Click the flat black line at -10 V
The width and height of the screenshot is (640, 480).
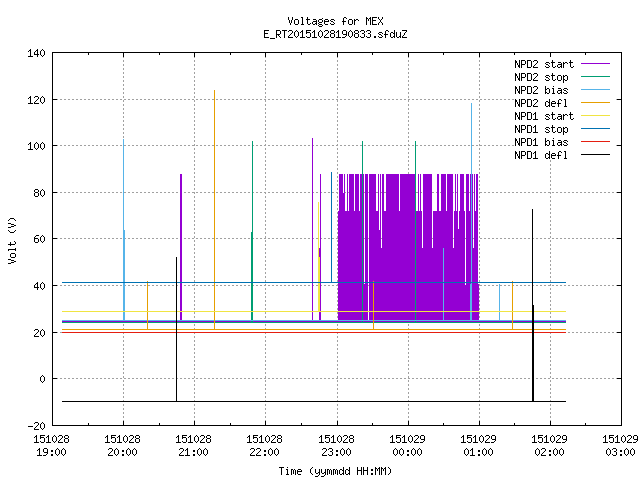click(313, 402)
